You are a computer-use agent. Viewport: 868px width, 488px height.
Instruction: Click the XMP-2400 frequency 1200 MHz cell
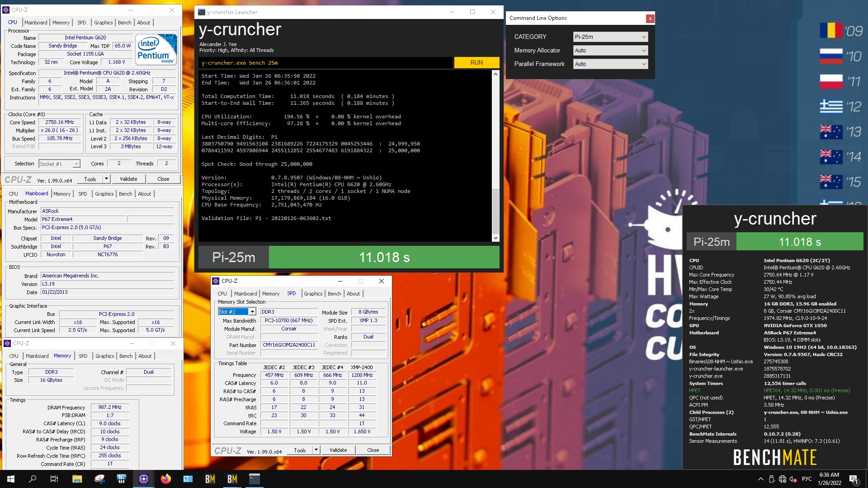[x=362, y=375]
